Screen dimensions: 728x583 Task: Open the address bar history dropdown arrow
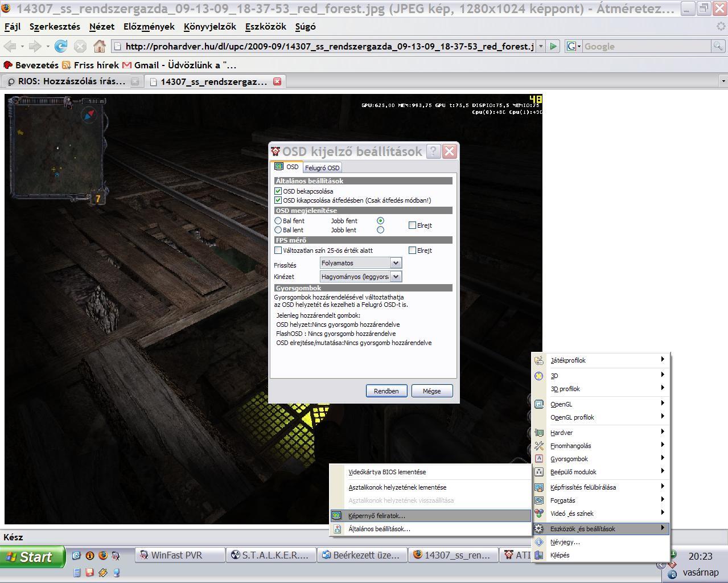(x=541, y=47)
